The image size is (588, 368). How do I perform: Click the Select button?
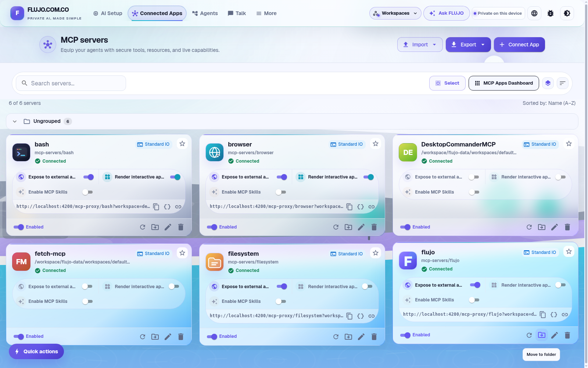coord(447,83)
